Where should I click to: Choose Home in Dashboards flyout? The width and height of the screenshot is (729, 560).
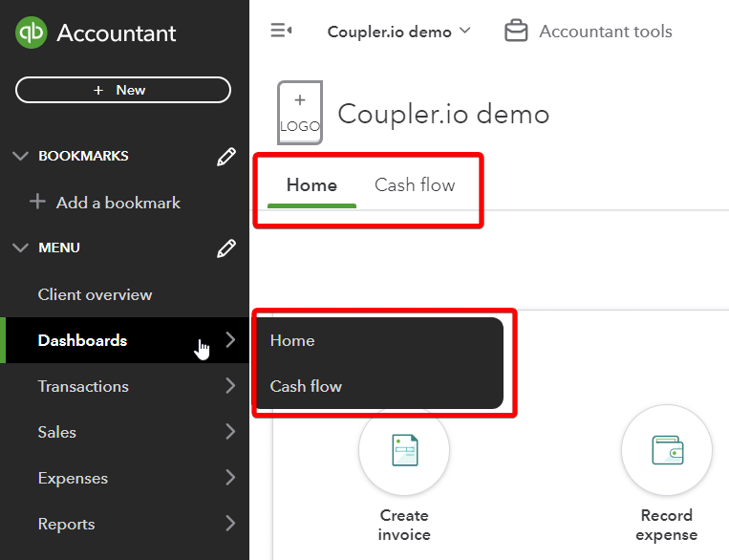[x=292, y=340]
